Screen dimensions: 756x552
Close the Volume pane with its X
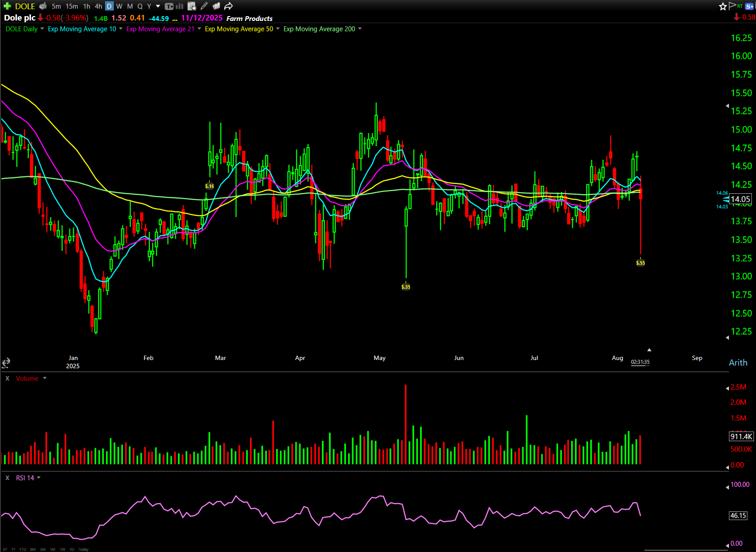[x=7, y=378]
